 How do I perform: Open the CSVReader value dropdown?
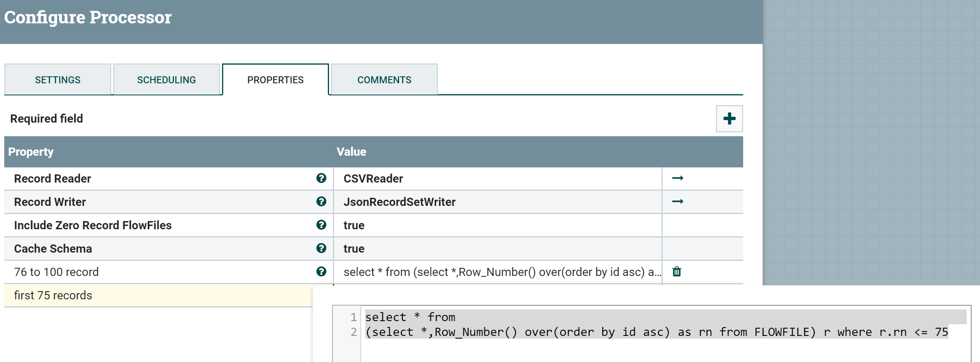(497, 179)
